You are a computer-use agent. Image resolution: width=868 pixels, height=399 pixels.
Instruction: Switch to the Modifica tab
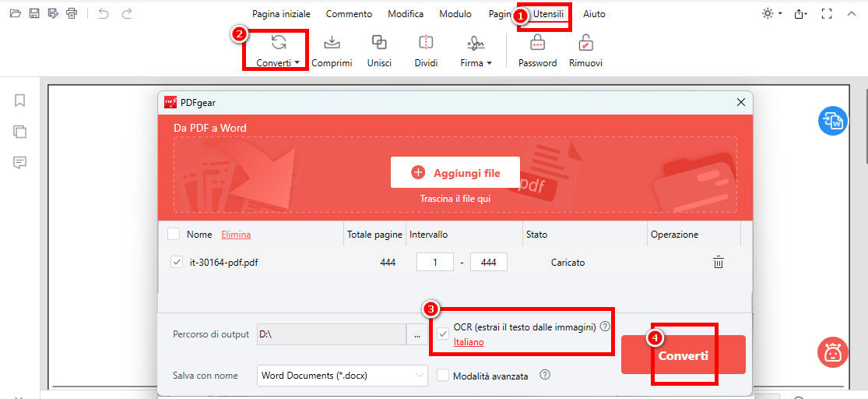pos(406,14)
